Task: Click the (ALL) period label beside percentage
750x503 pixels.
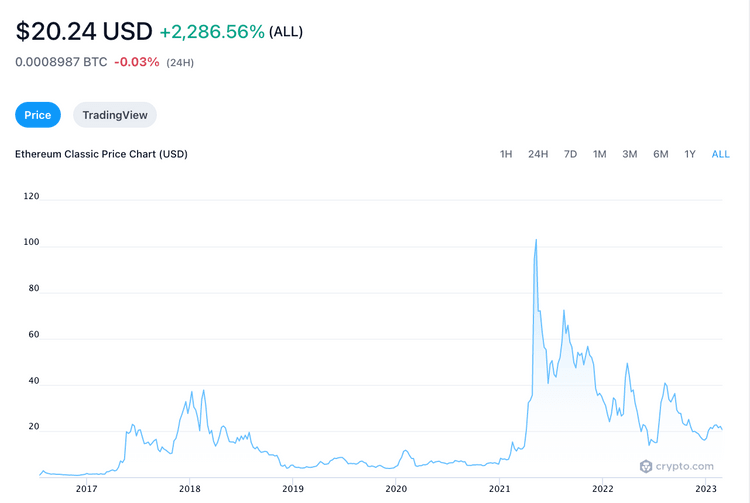Action: (286, 32)
